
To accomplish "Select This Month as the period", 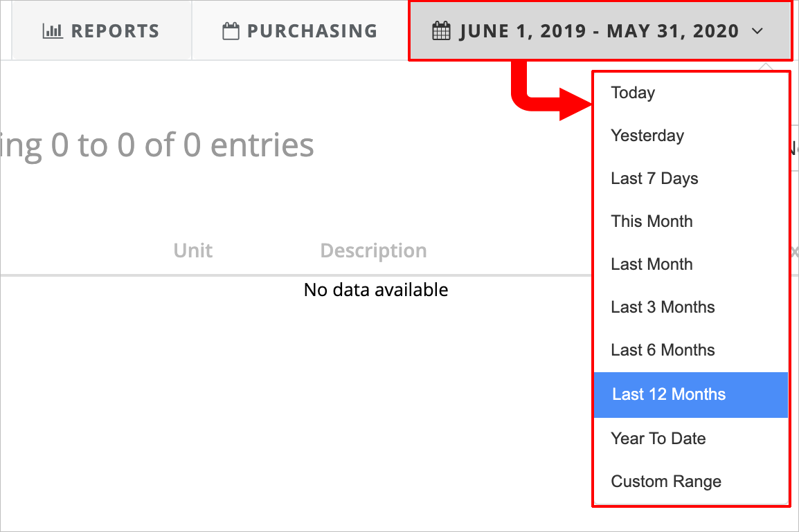I will [652, 221].
